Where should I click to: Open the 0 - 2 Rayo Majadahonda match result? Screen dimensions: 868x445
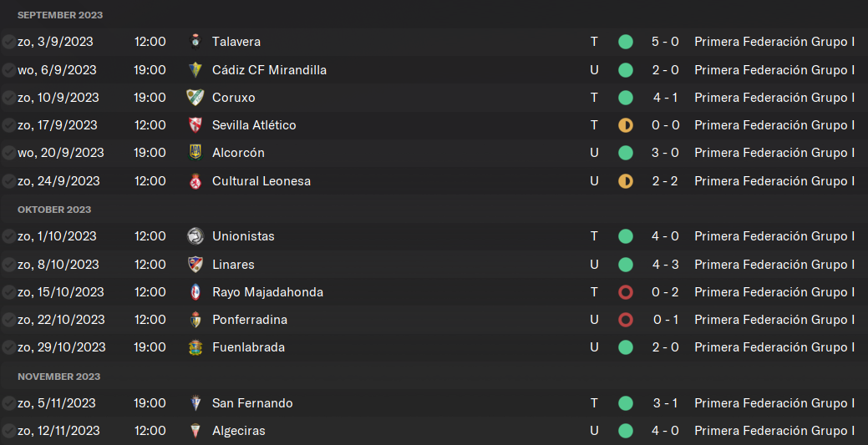click(665, 291)
